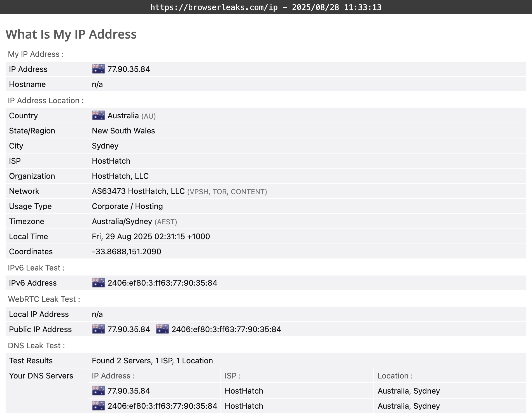The height and width of the screenshot is (414, 532).
Task: Click the 'Usage Type' row label
Action: click(30, 206)
